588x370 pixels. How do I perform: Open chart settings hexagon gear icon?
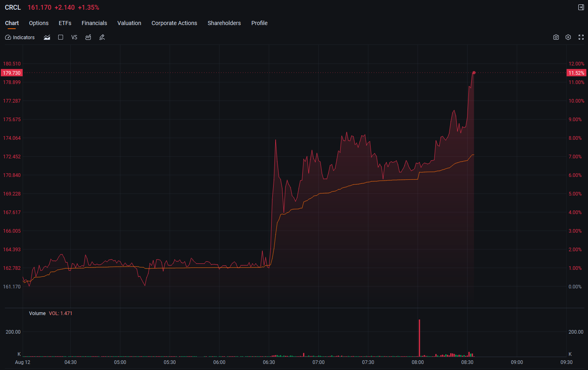click(568, 37)
